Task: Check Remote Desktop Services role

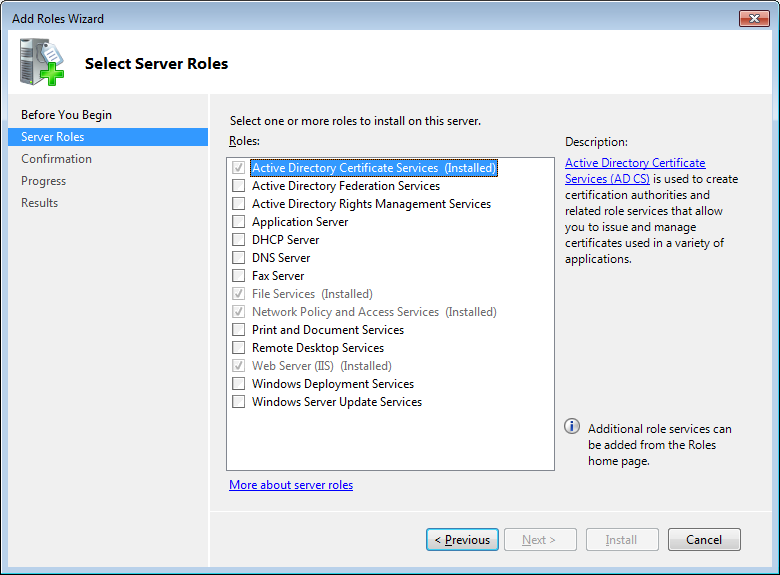Action: tap(238, 348)
